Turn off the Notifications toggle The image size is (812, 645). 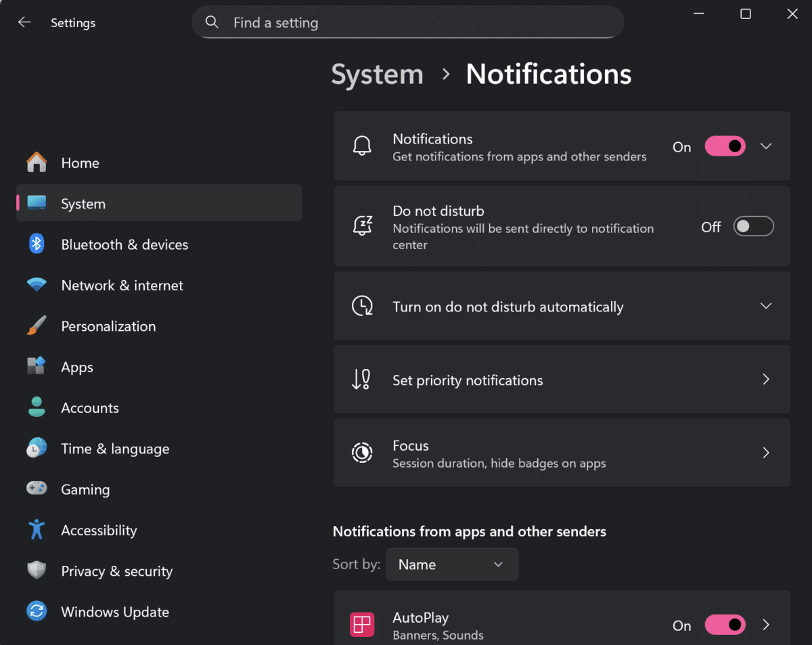tap(725, 146)
